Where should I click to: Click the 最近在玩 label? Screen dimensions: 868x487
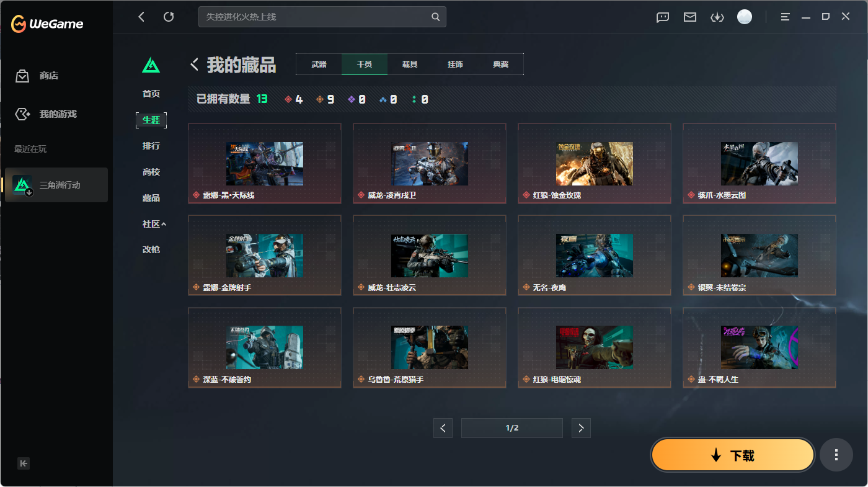coord(30,149)
